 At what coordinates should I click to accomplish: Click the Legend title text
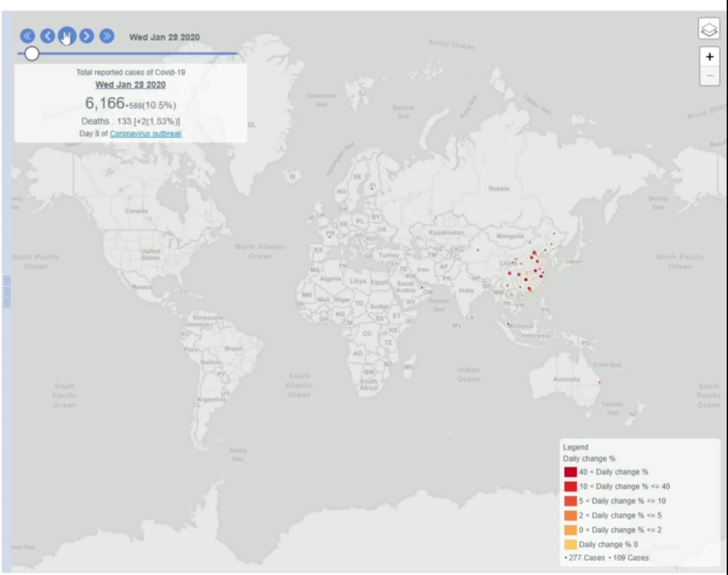point(576,447)
